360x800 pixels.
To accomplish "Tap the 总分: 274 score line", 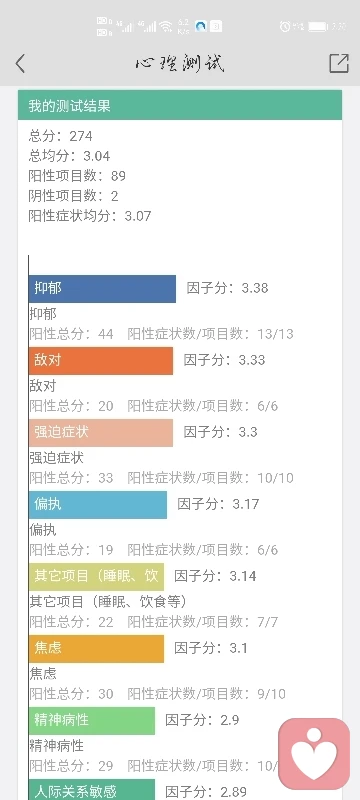I will (x=61, y=136).
